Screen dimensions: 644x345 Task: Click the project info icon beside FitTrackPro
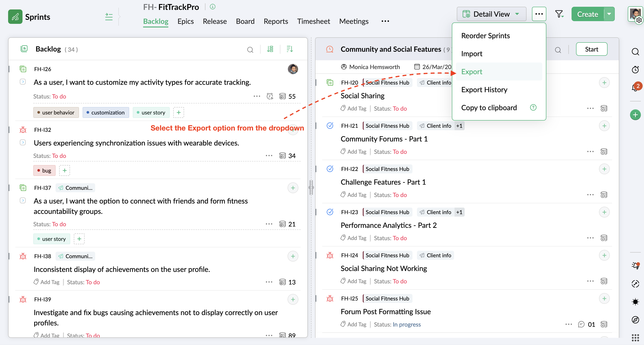[212, 7]
